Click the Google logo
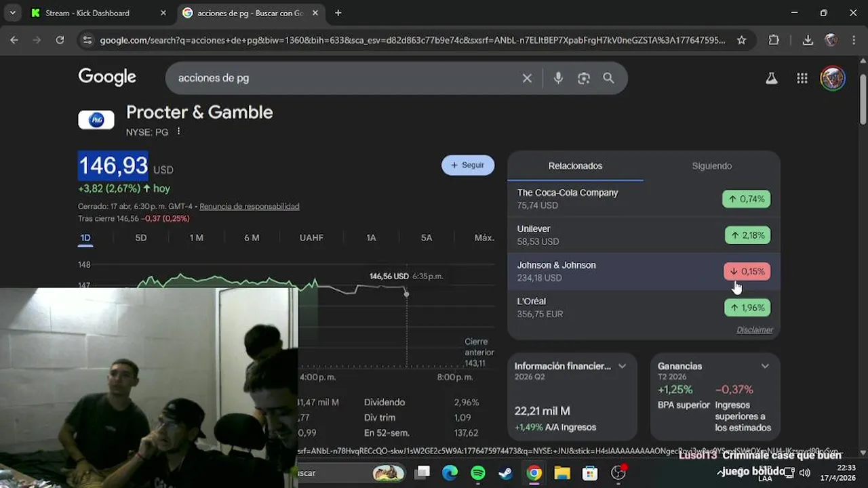 click(x=107, y=77)
